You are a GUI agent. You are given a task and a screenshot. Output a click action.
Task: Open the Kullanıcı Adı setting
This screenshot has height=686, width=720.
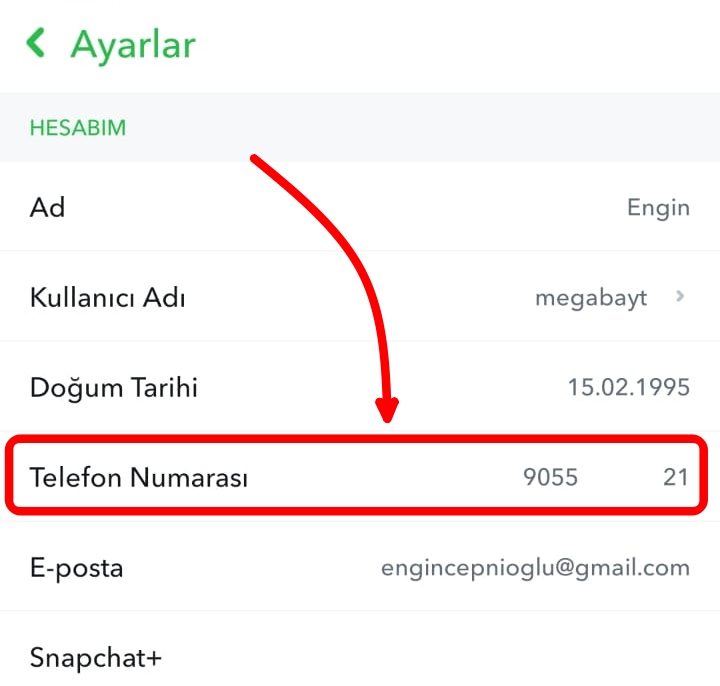pyautogui.click(x=107, y=298)
